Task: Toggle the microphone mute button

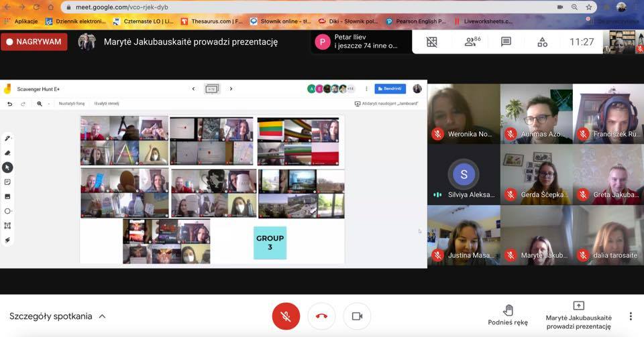Action: (x=286, y=316)
